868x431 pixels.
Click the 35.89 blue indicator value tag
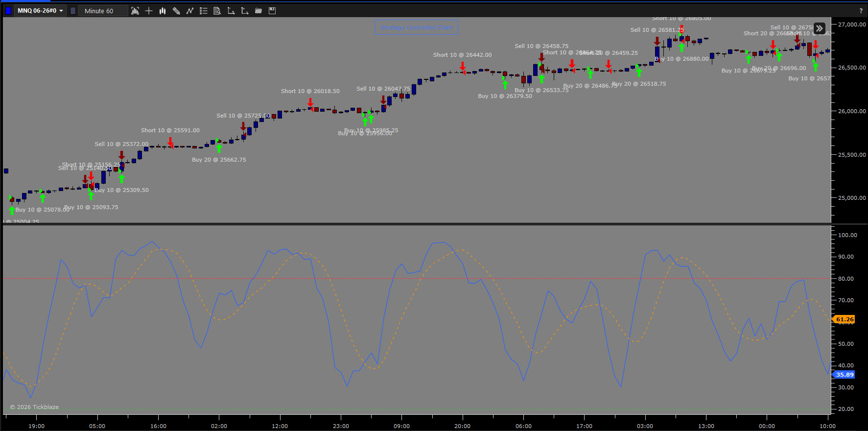tap(844, 375)
